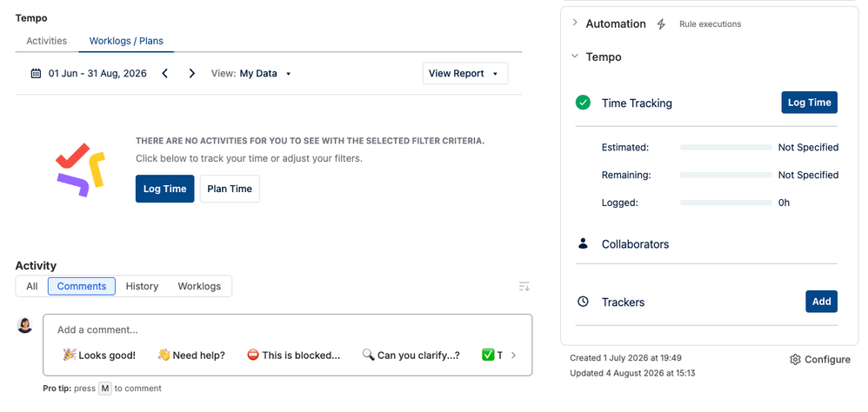Click the Collaborators person icon
Screen dimensions: 868x412
click(583, 243)
